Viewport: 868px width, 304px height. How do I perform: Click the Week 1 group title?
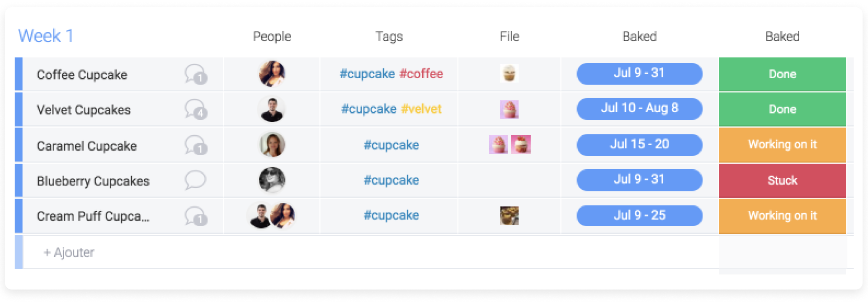(46, 36)
